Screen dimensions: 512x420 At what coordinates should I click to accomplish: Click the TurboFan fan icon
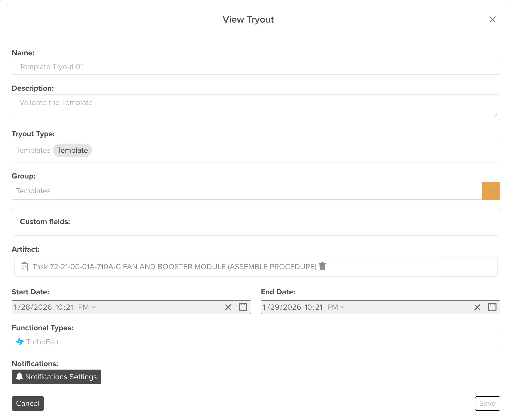click(20, 342)
